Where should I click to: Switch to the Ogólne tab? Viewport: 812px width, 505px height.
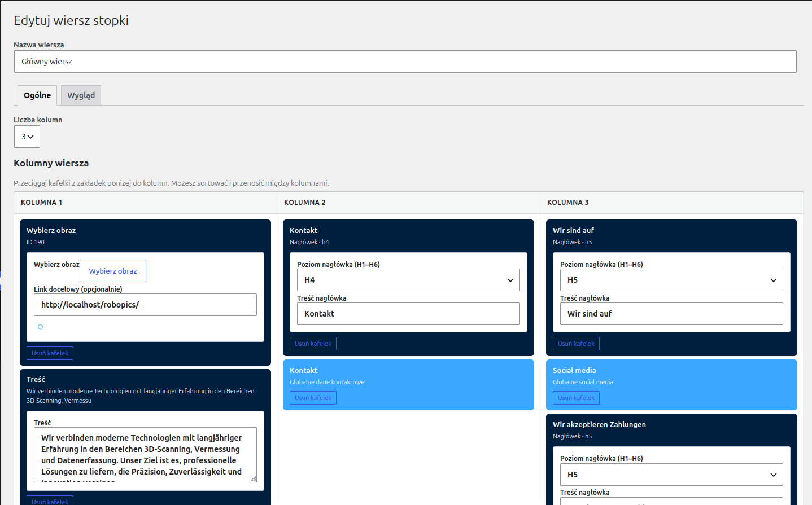click(x=37, y=95)
